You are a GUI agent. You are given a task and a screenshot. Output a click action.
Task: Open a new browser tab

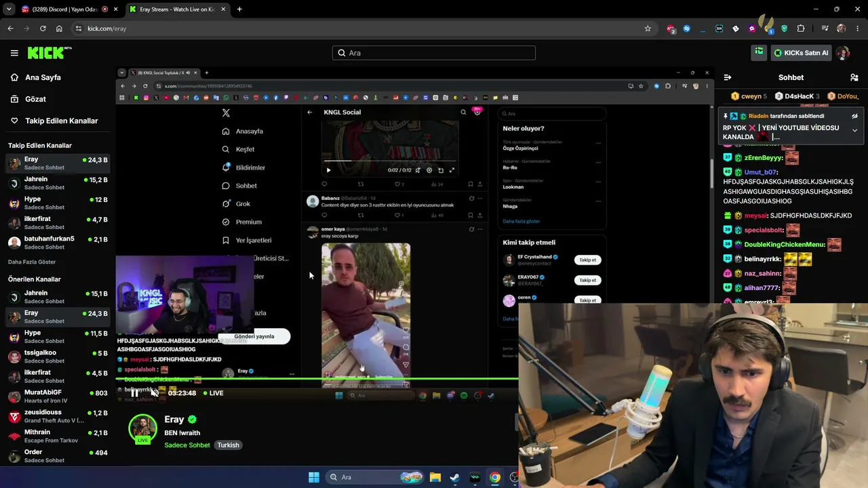coord(239,9)
